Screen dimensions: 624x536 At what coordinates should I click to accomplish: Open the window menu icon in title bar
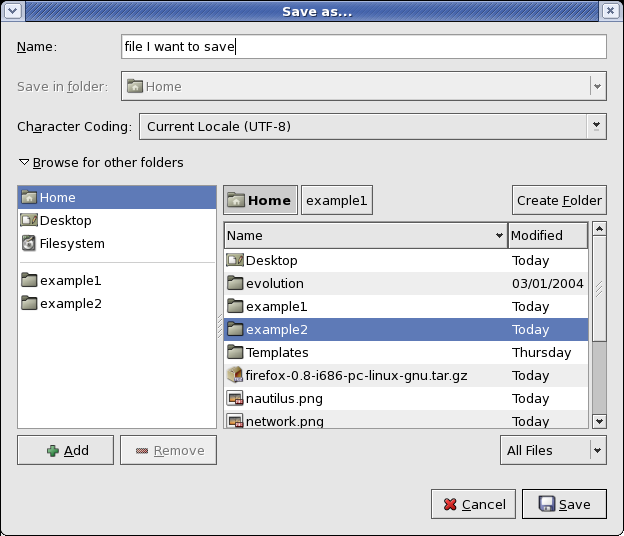pos(13,11)
